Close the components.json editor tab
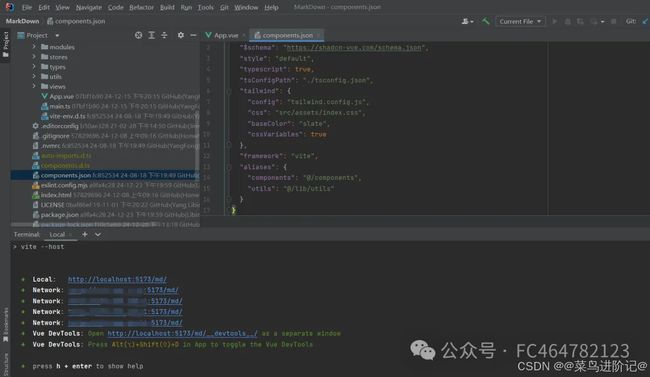650x377 pixels. click(318, 36)
